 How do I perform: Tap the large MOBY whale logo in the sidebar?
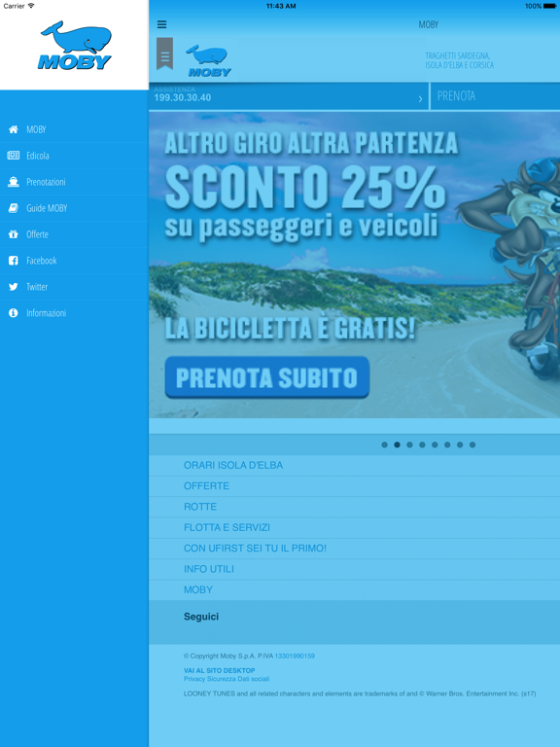click(x=75, y=46)
